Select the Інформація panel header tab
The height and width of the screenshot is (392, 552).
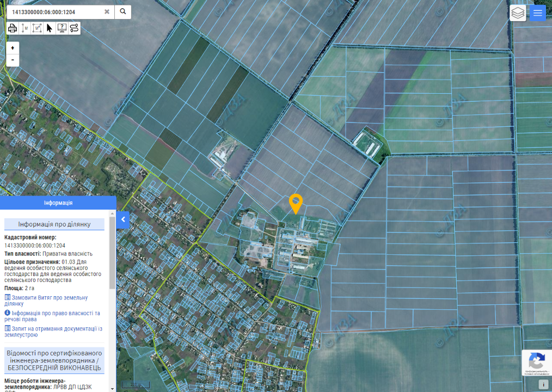click(x=58, y=203)
